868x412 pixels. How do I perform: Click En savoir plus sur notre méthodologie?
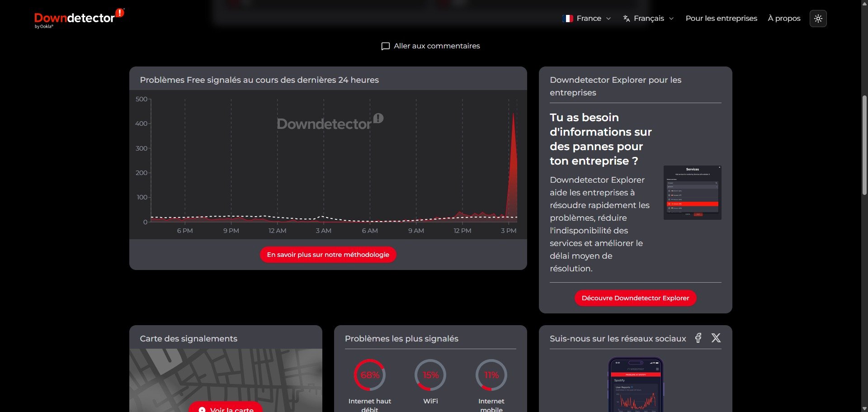pyautogui.click(x=328, y=255)
